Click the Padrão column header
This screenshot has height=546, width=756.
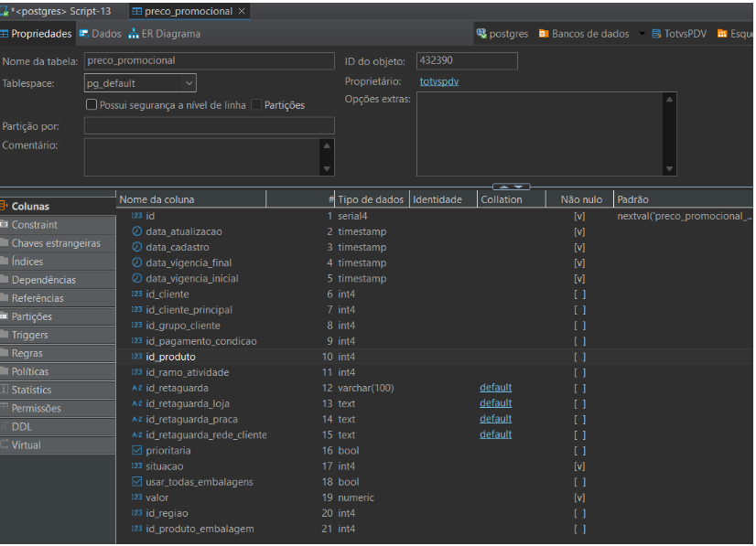[x=683, y=199]
